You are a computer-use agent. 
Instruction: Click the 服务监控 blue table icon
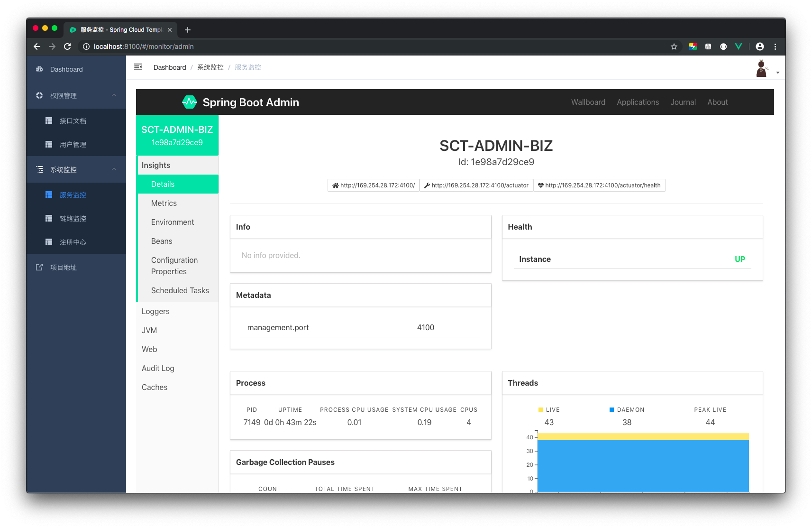(49, 195)
